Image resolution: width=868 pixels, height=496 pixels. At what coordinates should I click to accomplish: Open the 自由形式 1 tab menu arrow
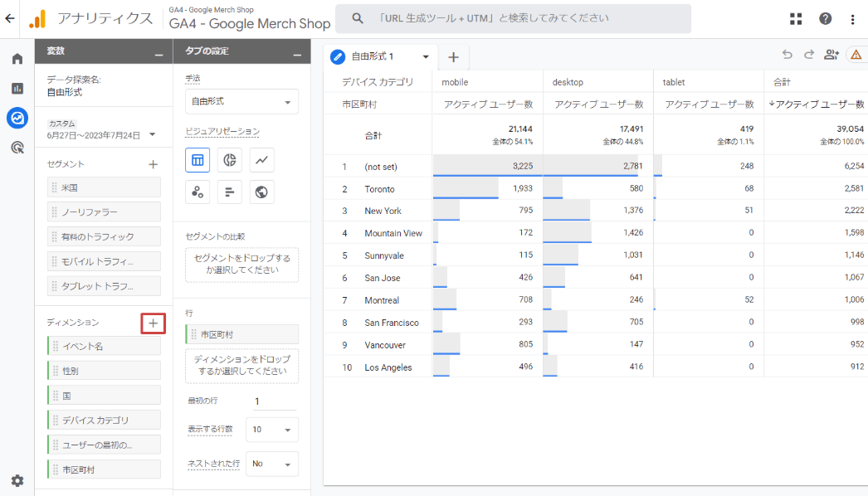click(426, 56)
